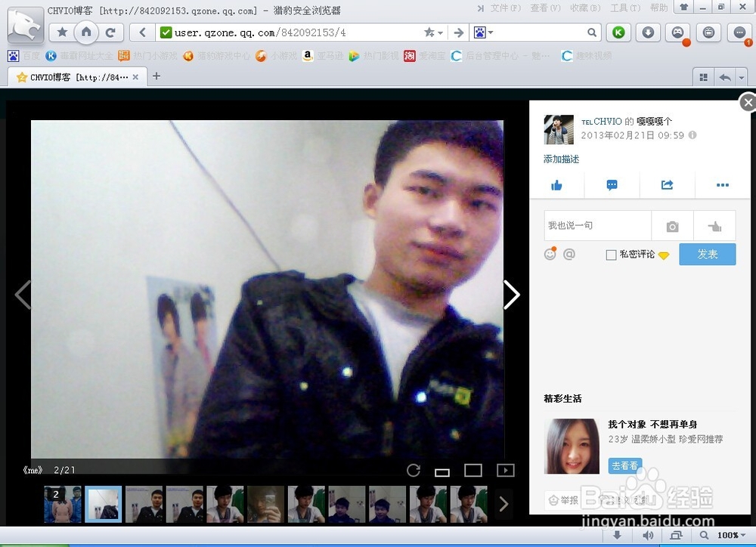Go to the browser home page
Image resolution: width=756 pixels, height=547 pixels.
pos(86,32)
